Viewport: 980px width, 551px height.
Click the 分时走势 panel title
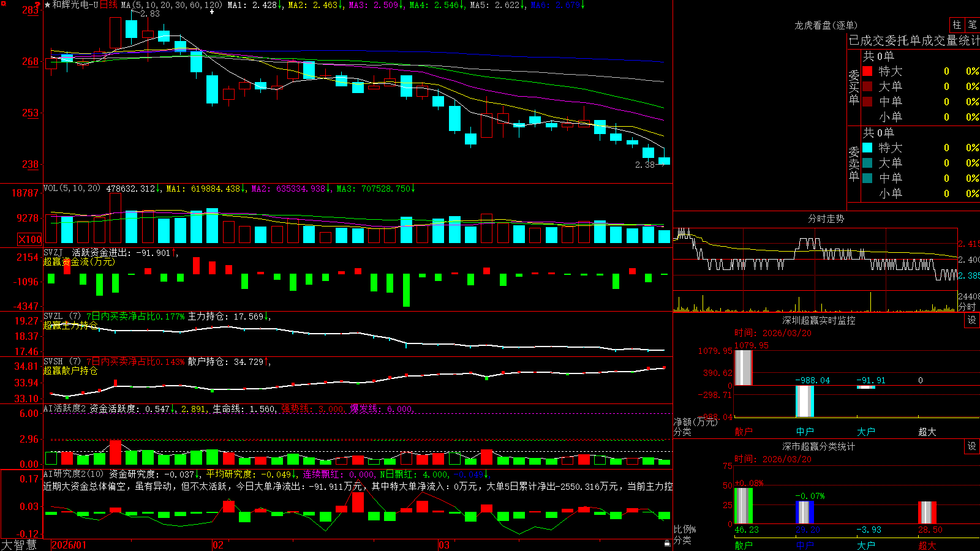pyautogui.click(x=826, y=219)
